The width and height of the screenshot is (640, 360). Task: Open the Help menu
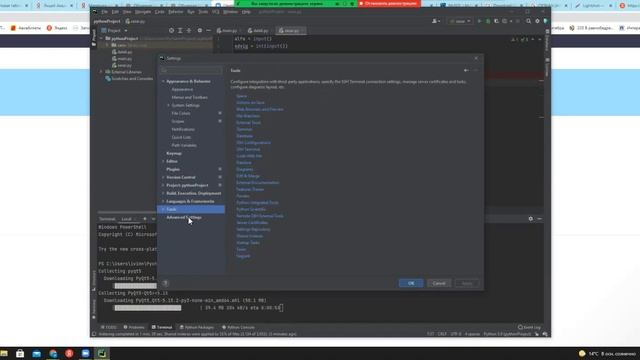tap(246, 12)
